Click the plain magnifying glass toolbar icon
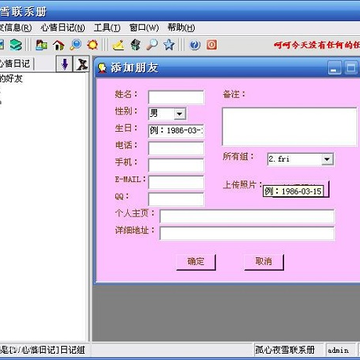Image resolution: width=360 pixels, height=360 pixels. click(152, 44)
